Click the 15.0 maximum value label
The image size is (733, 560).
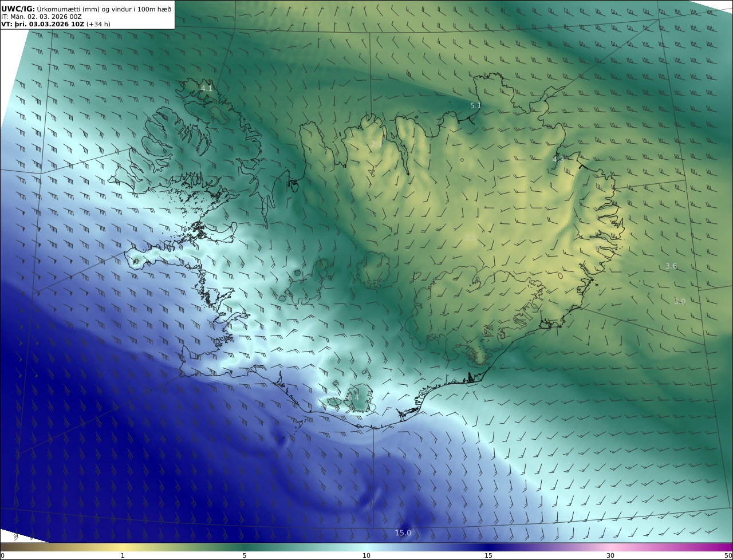pyautogui.click(x=403, y=533)
